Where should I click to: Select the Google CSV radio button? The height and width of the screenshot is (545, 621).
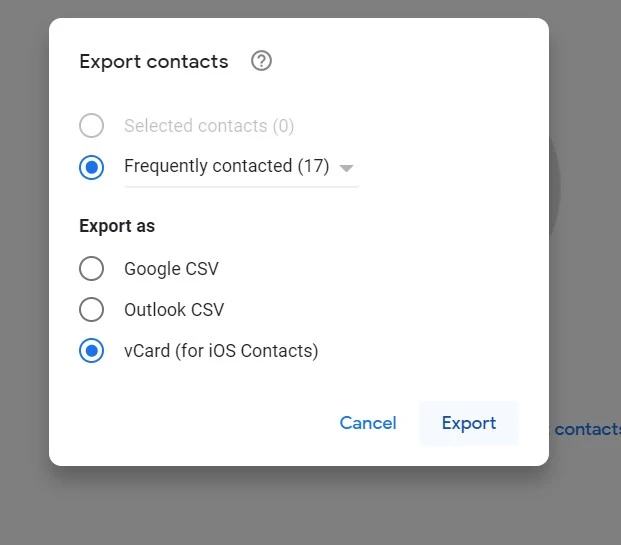point(91,269)
